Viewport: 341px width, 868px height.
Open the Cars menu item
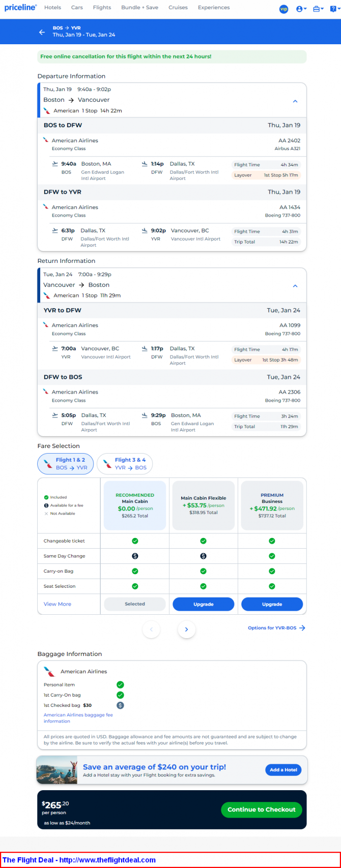coord(77,8)
